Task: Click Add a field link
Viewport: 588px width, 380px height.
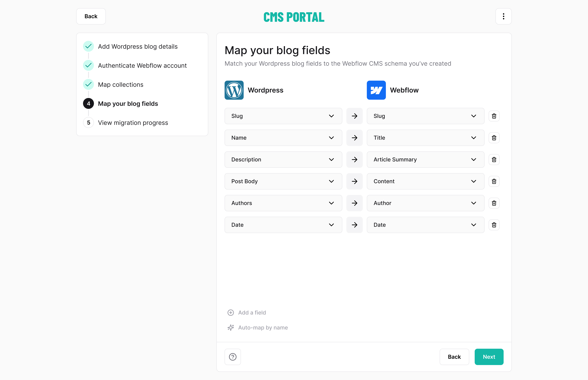Action: click(x=252, y=313)
